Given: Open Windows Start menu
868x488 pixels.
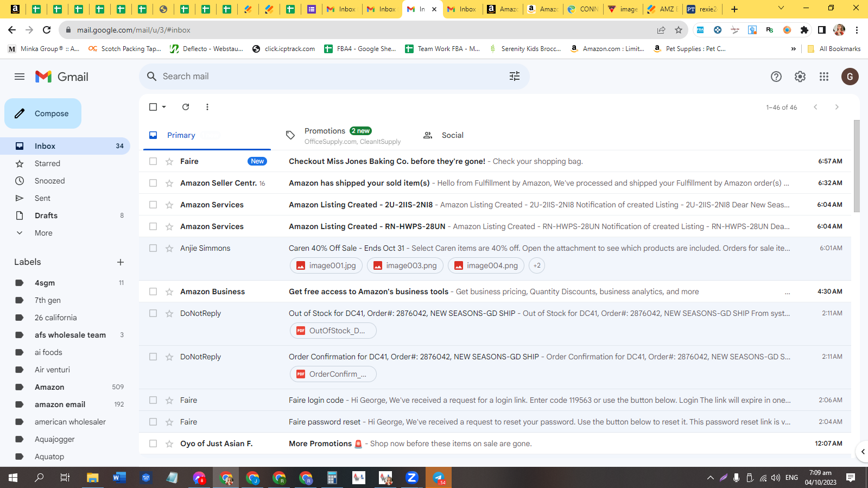Looking at the screenshot, I should [x=13, y=478].
